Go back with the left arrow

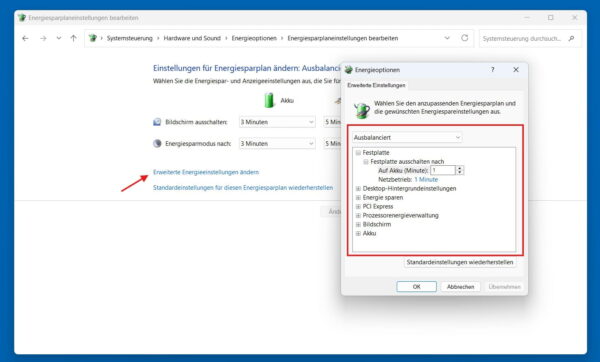pos(25,38)
